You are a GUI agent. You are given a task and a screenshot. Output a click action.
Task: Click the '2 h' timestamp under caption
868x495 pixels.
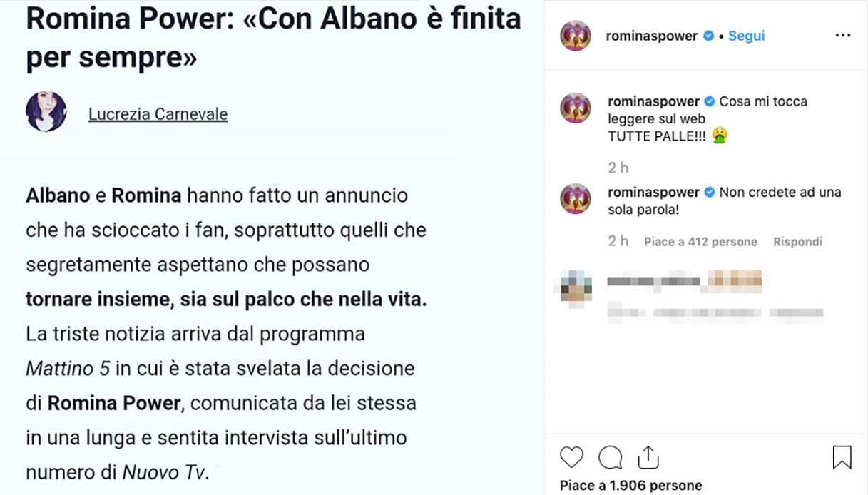tap(618, 168)
